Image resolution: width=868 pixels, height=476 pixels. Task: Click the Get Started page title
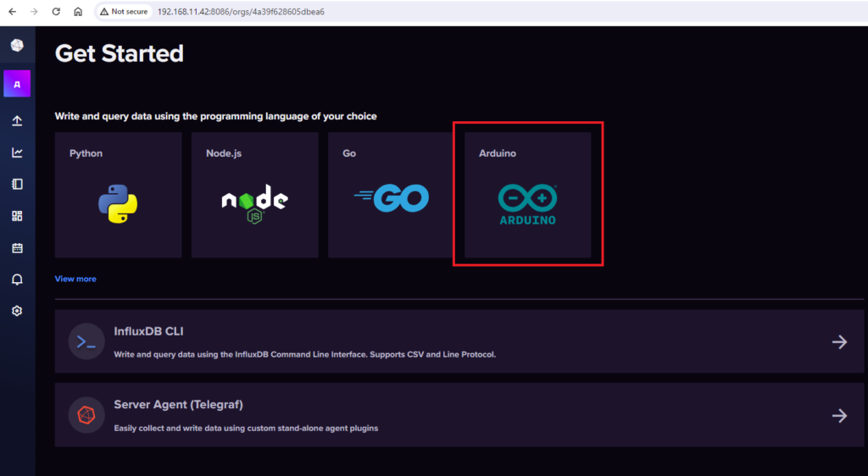pyautogui.click(x=119, y=53)
